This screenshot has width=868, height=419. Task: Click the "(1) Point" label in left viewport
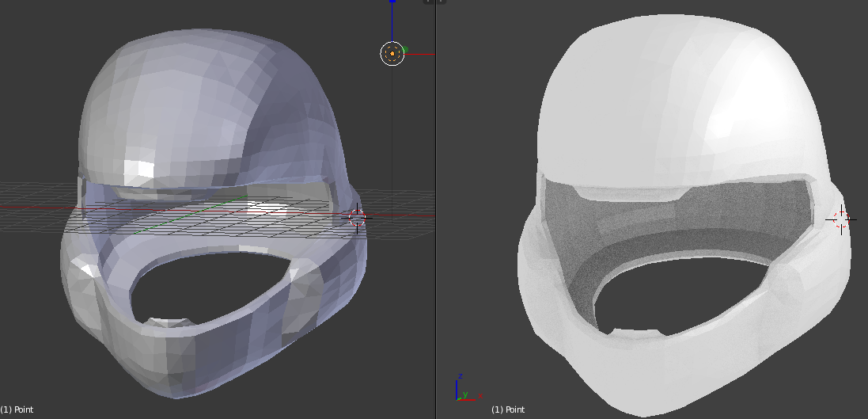17,409
